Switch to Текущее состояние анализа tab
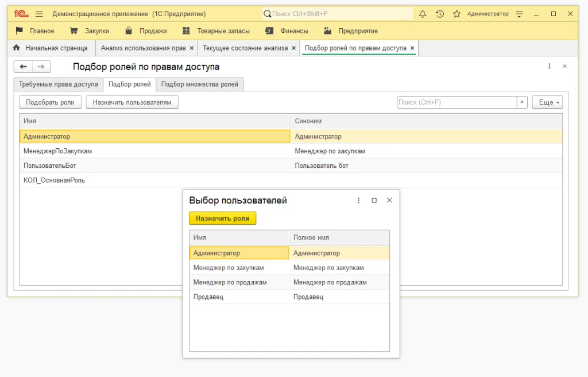The width and height of the screenshot is (588, 377). pyautogui.click(x=245, y=48)
